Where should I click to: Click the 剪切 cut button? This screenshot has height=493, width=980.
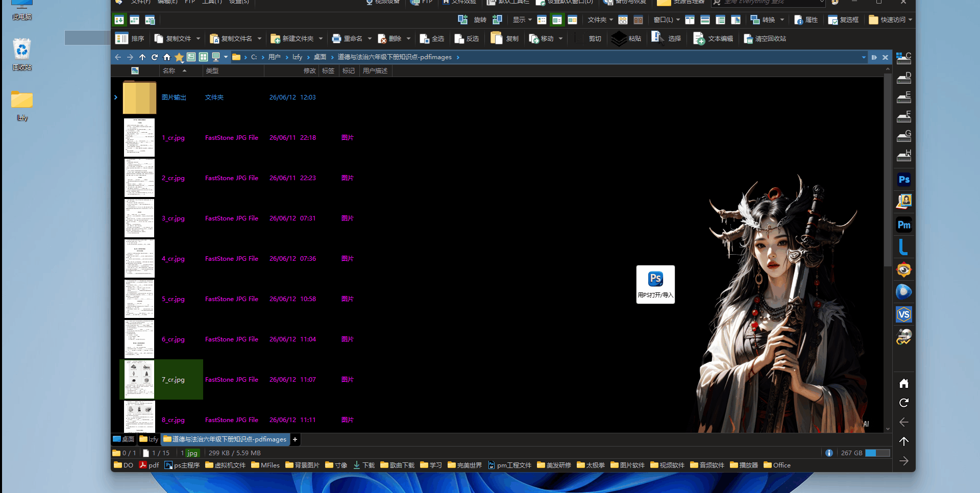pos(595,39)
